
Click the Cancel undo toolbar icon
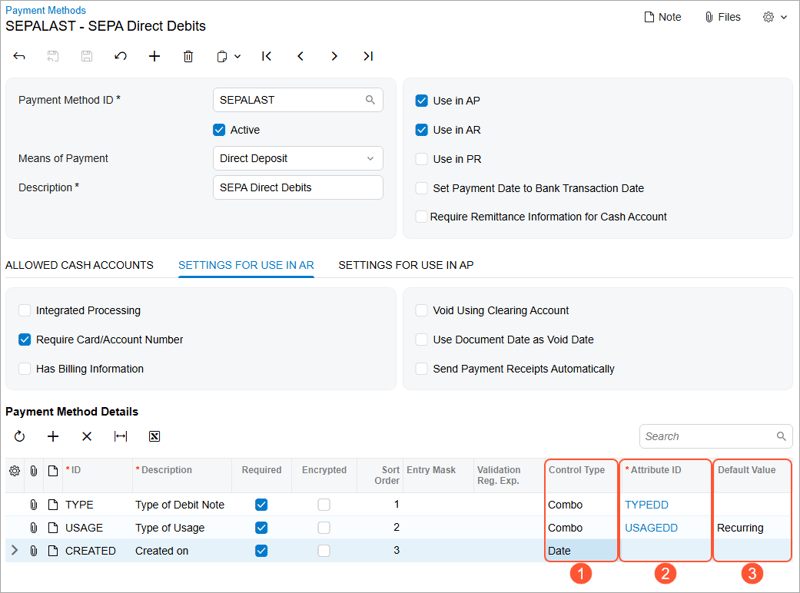[x=120, y=56]
